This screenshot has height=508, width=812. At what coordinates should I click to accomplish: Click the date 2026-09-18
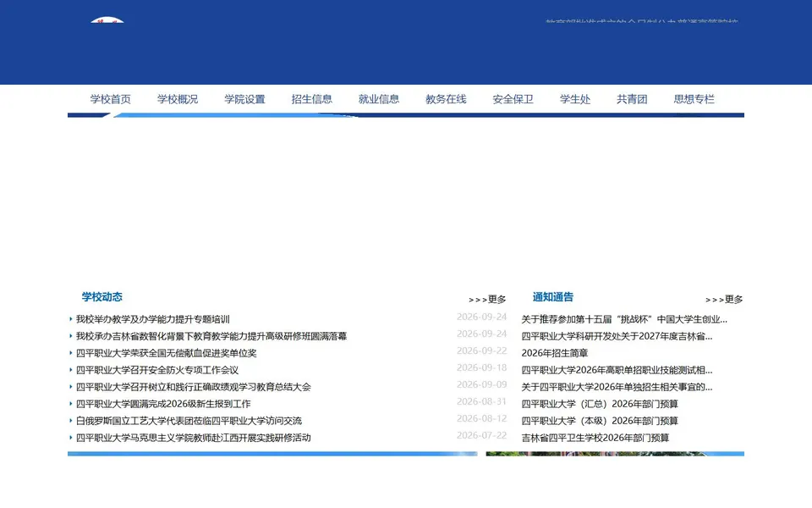(481, 367)
